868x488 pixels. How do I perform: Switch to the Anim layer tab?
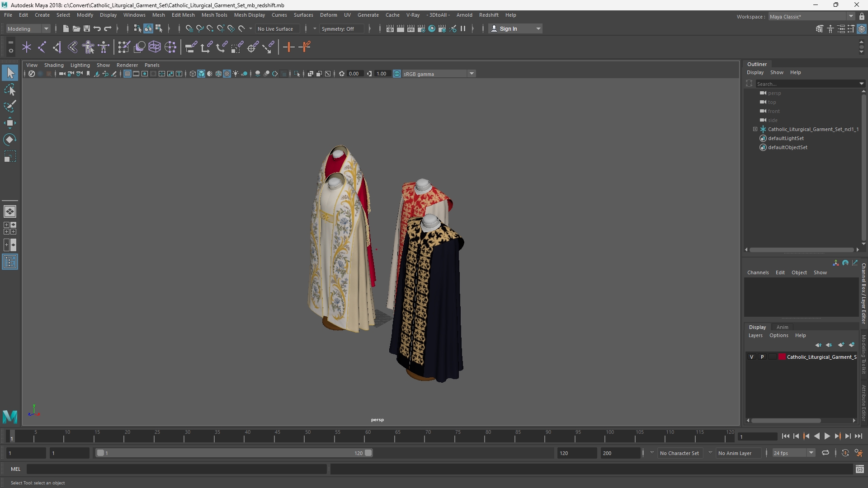point(782,327)
